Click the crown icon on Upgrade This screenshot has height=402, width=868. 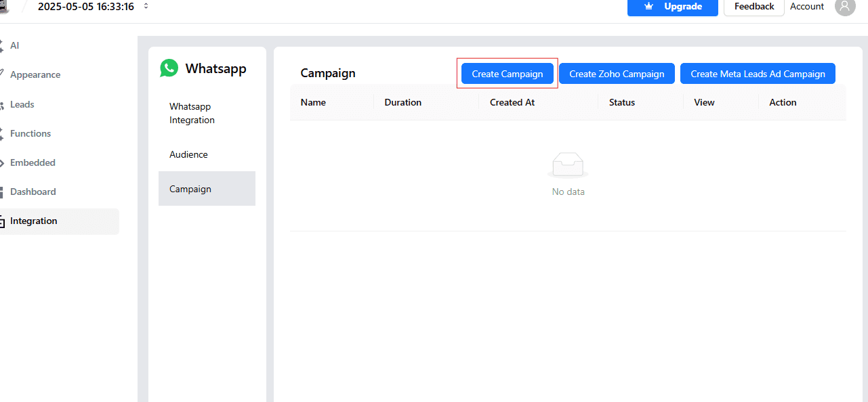648,7
